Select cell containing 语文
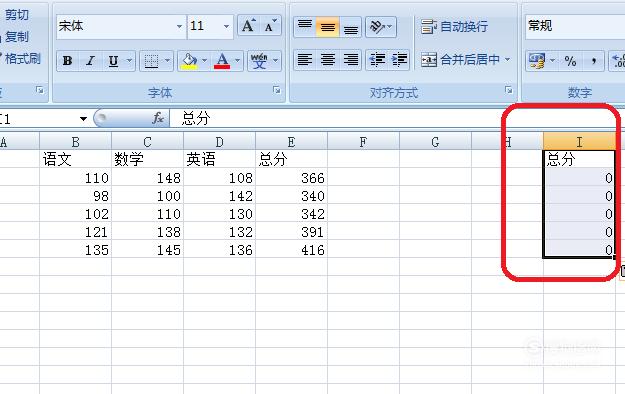This screenshot has height=394, width=625. [75, 160]
